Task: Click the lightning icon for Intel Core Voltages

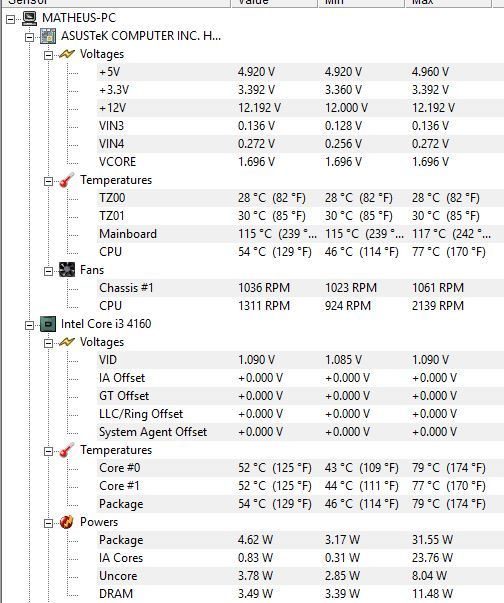Action: click(x=67, y=342)
